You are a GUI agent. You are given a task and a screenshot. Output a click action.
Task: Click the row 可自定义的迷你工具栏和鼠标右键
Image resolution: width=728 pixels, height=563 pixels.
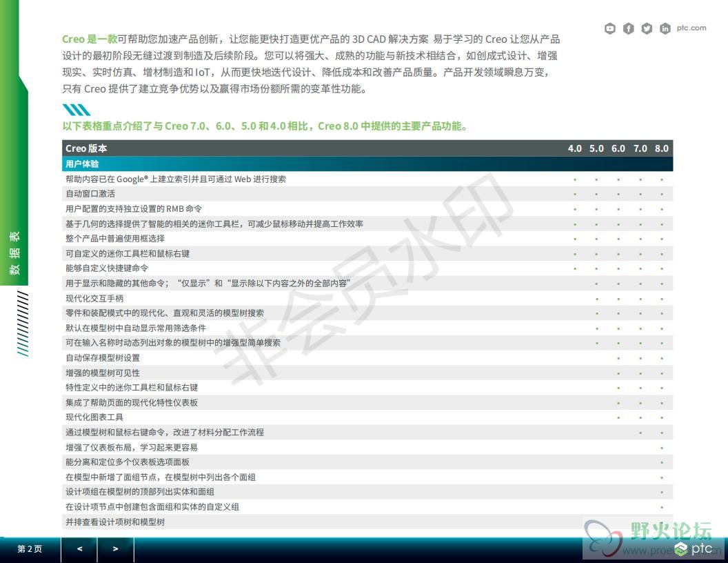(367, 254)
